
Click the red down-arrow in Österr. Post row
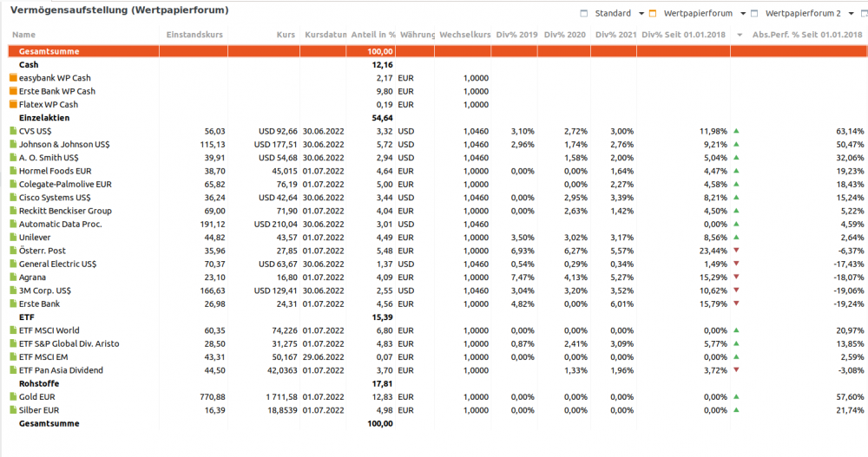[736, 251]
